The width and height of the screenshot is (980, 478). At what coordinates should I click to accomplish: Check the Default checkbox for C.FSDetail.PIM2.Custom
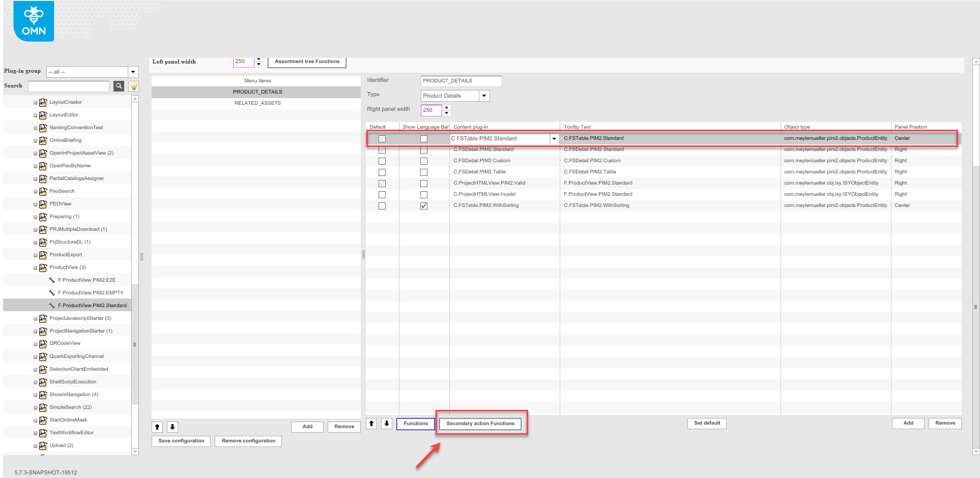(x=382, y=161)
